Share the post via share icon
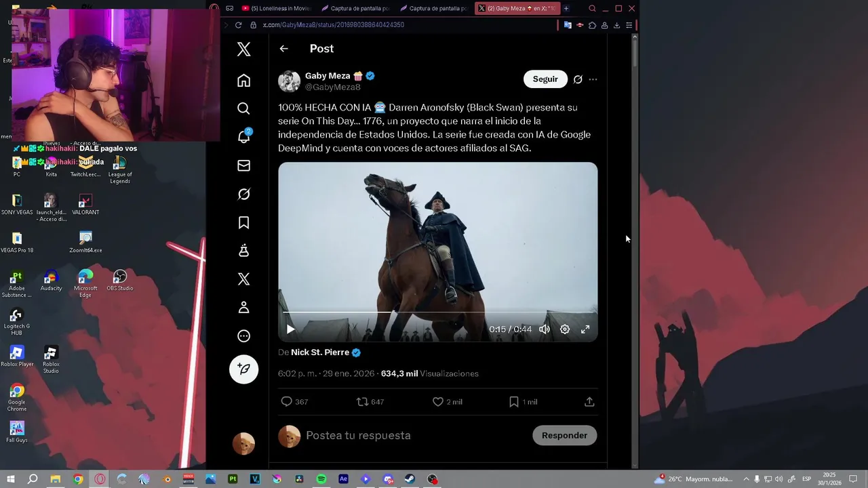This screenshot has width=868, height=488. coord(589,402)
